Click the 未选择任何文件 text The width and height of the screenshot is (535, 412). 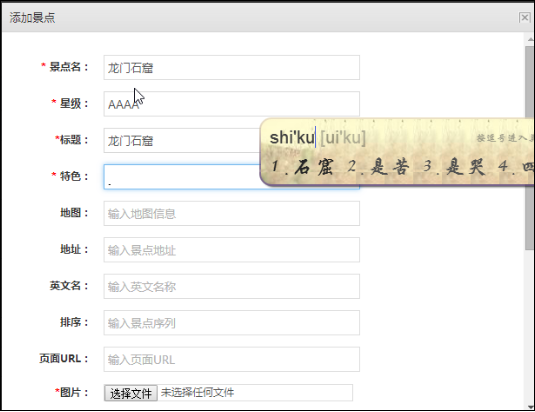tap(197, 393)
